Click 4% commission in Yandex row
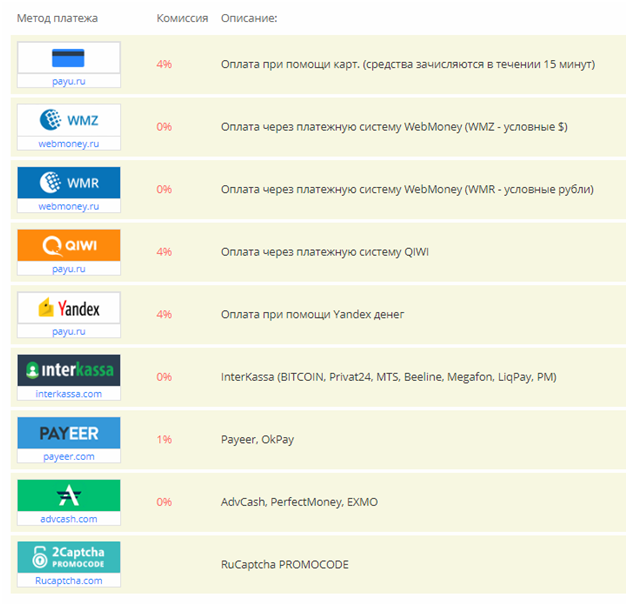Image resolution: width=628 pixels, height=606 pixels. point(164,314)
